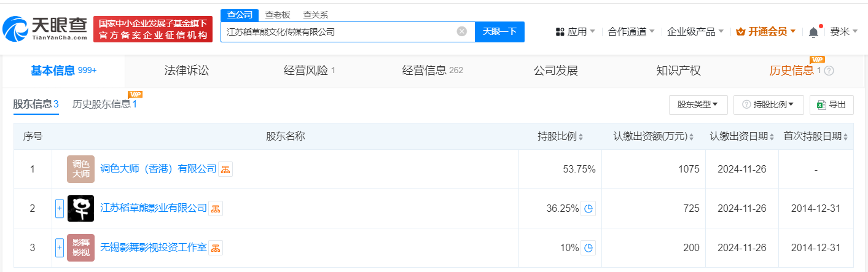Open the 应用 dropdown menu
Image resolution: width=868 pixels, height=272 pixels.
coord(576,32)
